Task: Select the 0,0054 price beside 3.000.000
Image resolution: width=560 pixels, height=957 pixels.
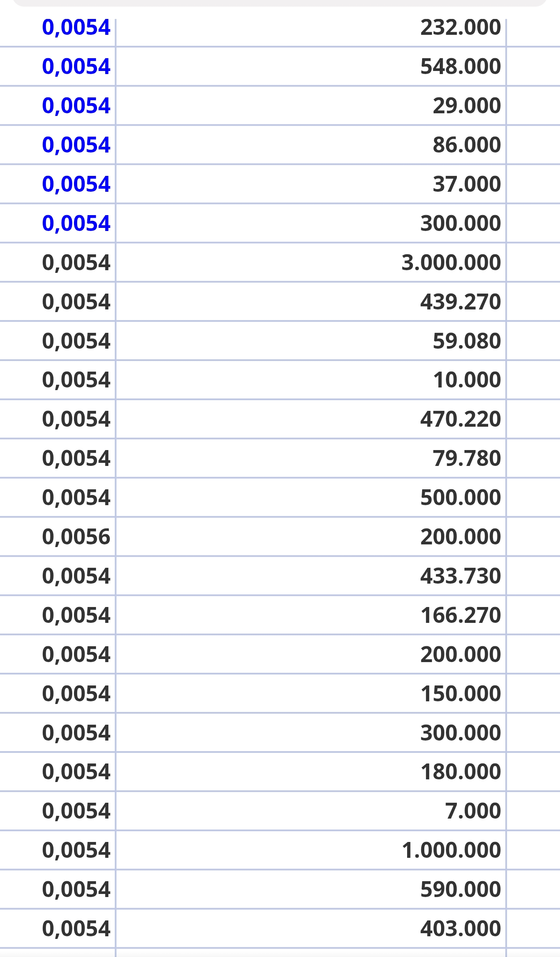Action: point(76,263)
